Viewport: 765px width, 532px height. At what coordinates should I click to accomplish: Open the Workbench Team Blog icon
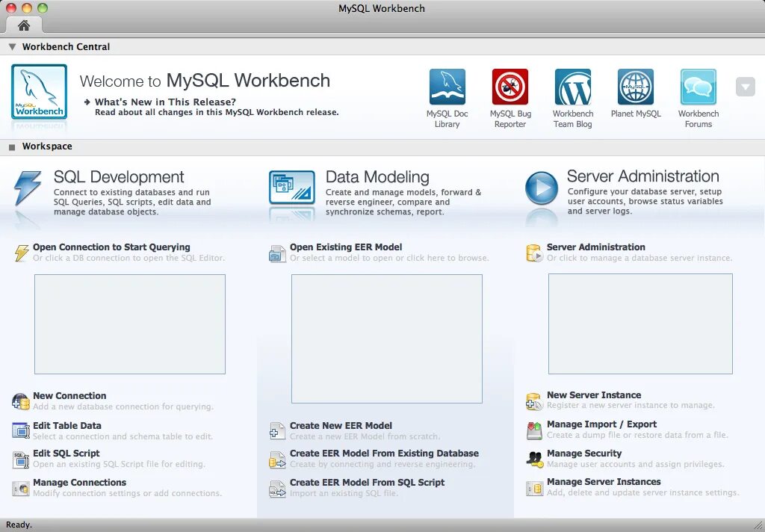(x=573, y=87)
